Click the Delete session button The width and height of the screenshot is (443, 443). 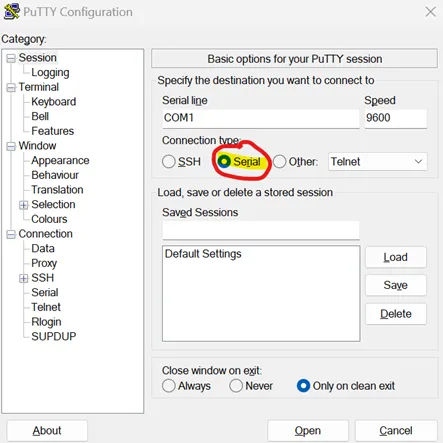pos(396,314)
